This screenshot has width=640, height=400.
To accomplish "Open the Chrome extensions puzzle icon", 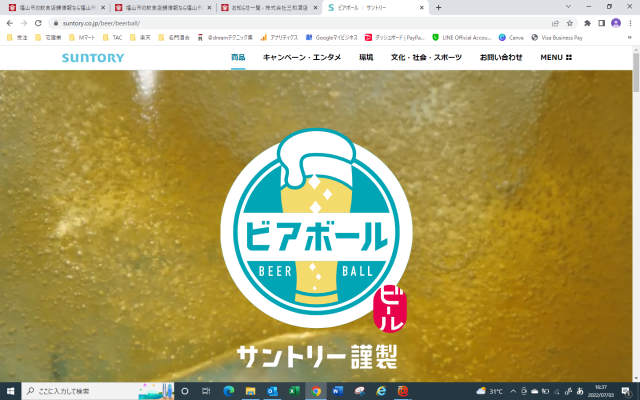I will (x=587, y=23).
